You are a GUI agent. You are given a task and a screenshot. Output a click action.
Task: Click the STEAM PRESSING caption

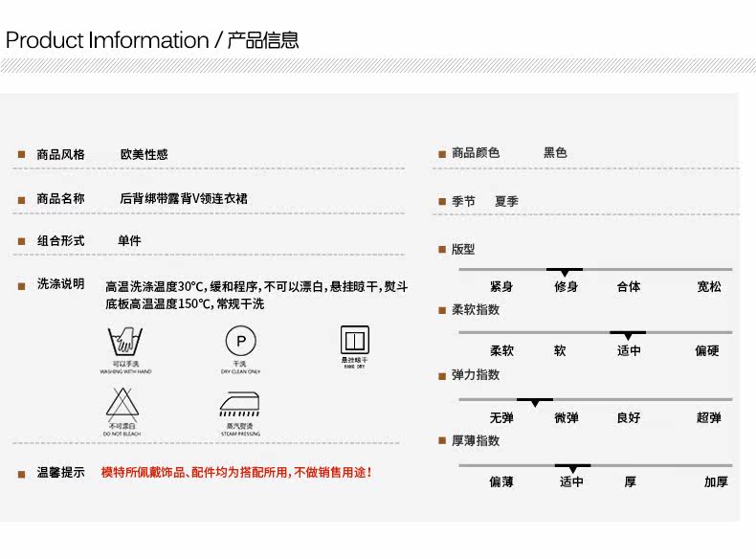[x=240, y=434]
